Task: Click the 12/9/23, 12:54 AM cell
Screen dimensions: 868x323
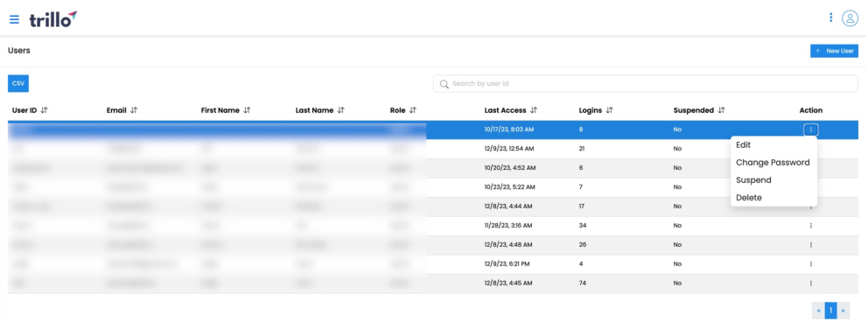Action: 508,149
